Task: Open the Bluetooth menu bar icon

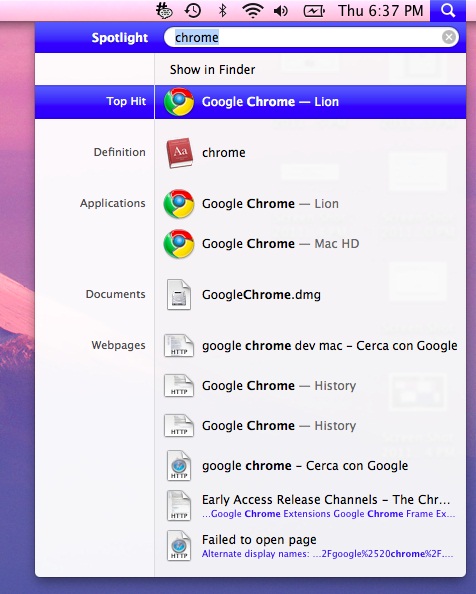Action: point(223,11)
